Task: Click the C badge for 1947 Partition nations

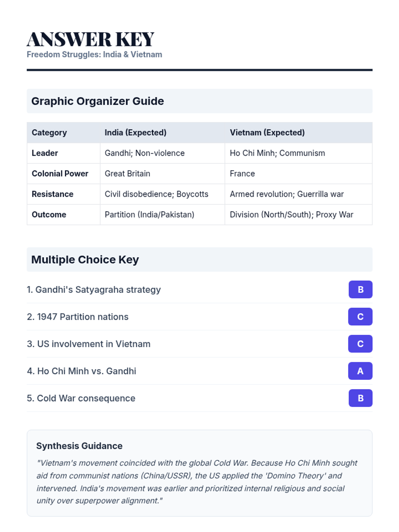Action: pyautogui.click(x=360, y=317)
